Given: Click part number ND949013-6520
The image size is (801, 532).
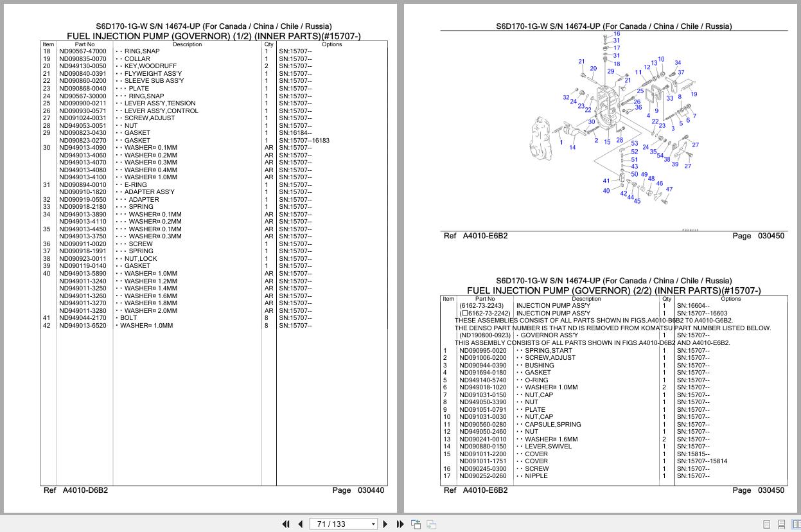Looking at the screenshot, I should (83, 325).
